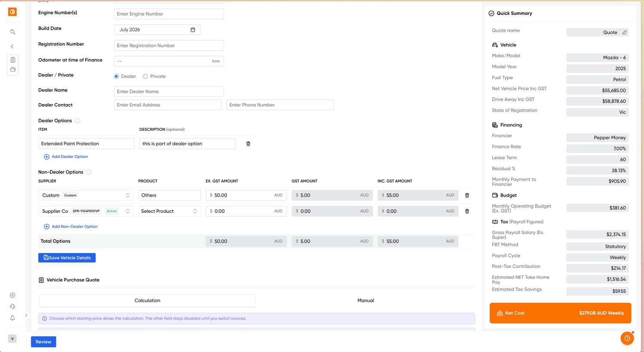The width and height of the screenshot is (644, 352).
Task: Click Add Non-Dealer Option link
Action: [x=71, y=226]
